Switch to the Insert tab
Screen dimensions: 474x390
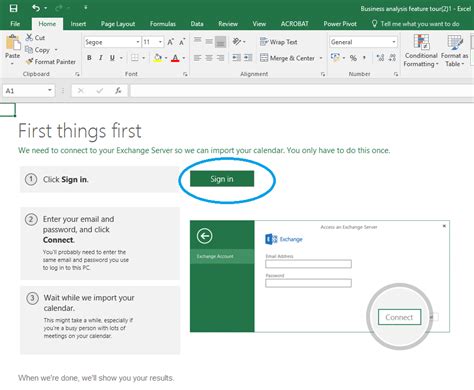(x=78, y=24)
